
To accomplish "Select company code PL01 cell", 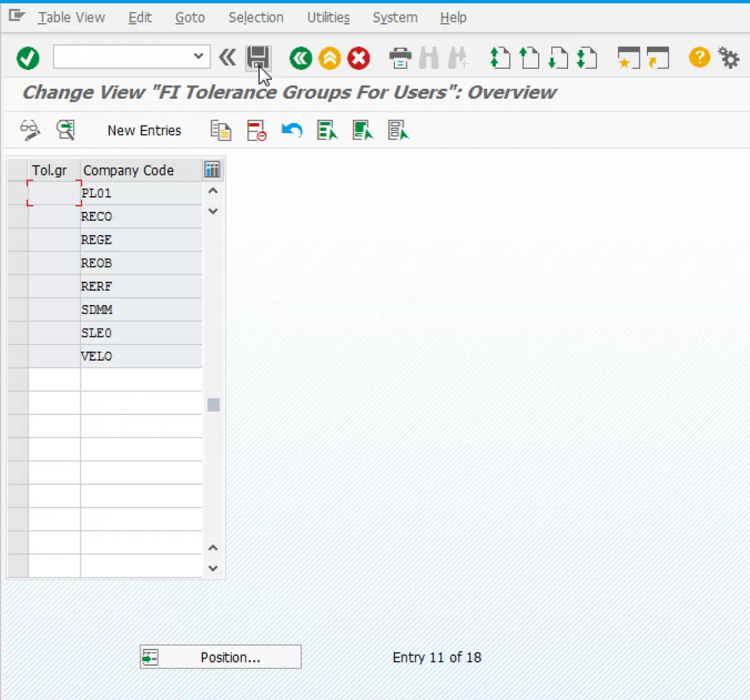I will pyautogui.click(x=141, y=193).
